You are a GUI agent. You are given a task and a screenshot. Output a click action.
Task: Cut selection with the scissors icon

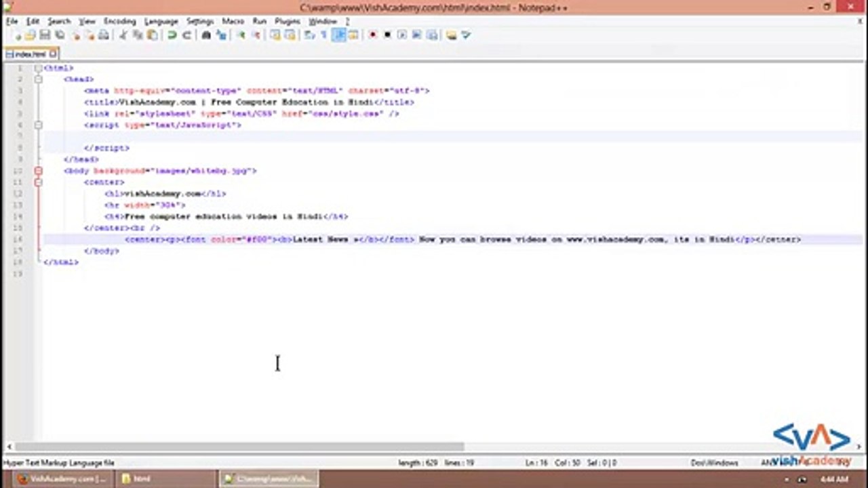[124, 35]
